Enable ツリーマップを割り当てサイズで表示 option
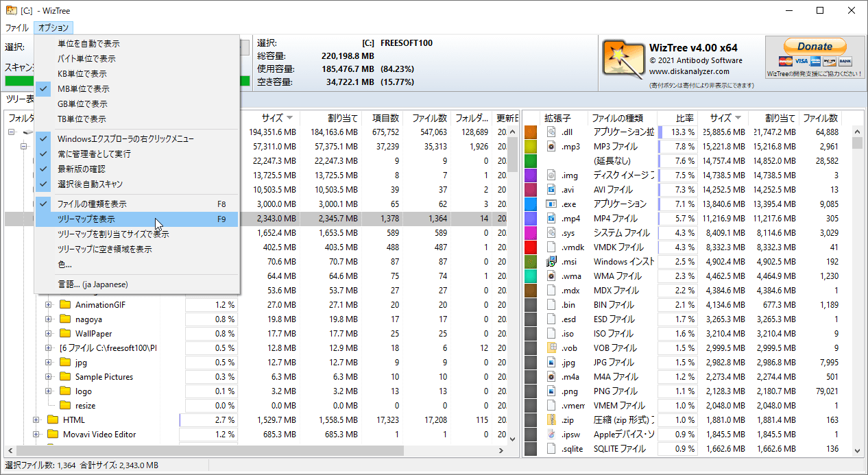The width and height of the screenshot is (868, 475). (137, 234)
